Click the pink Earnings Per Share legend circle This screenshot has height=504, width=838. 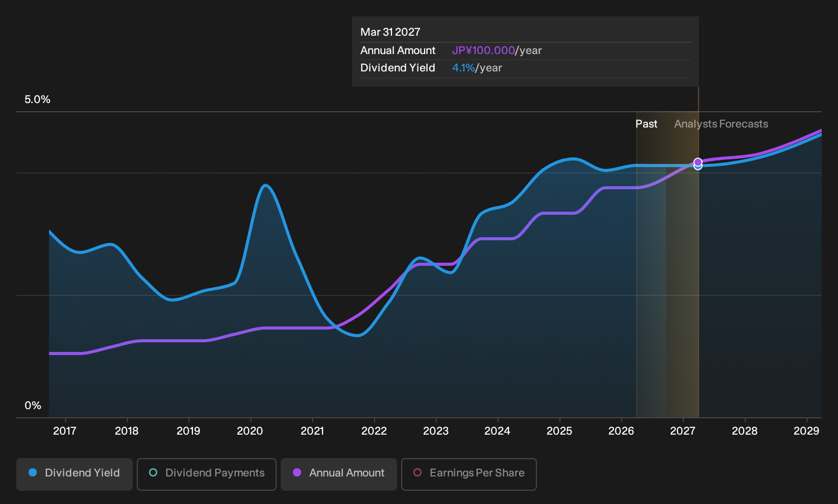pyautogui.click(x=417, y=473)
